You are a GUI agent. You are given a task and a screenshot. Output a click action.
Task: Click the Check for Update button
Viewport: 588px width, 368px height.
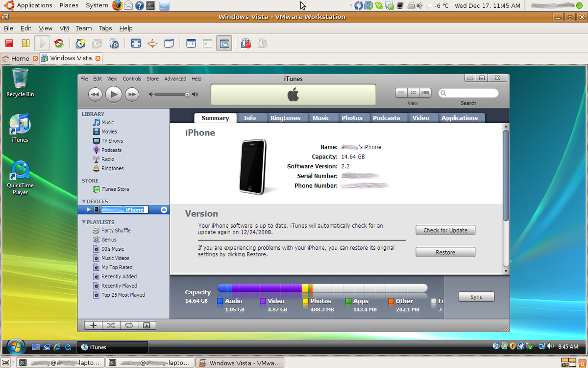(x=445, y=230)
